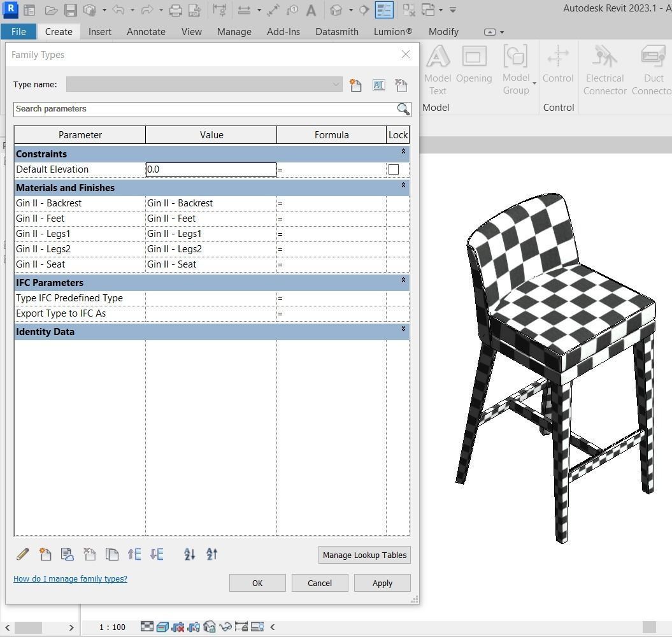Click the New Parameter icon at dialog bottom
Screen dimensions: 672x637
point(45,554)
